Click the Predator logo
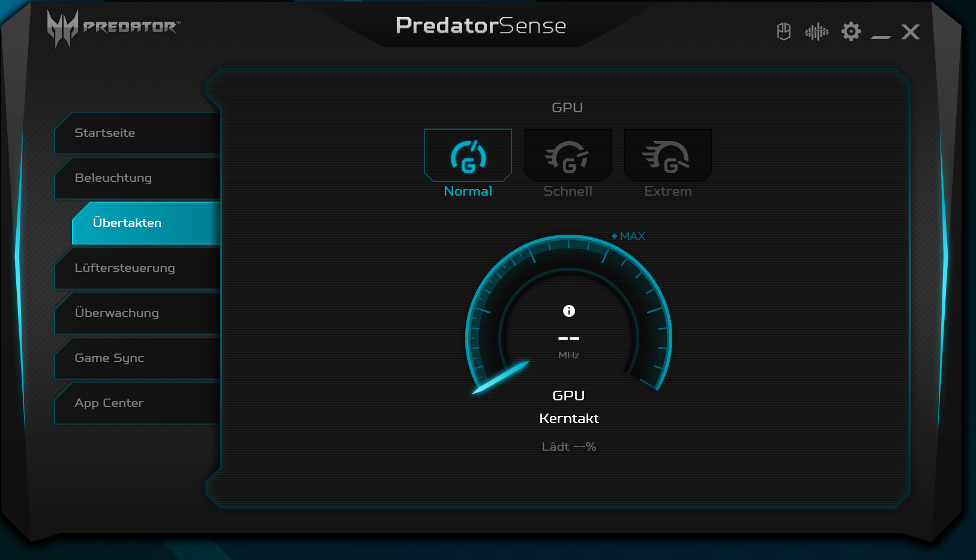The image size is (976, 560). click(113, 28)
